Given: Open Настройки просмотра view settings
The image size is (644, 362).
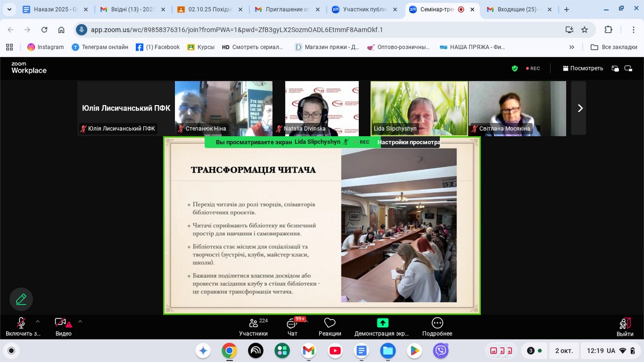Looking at the screenshot, I should tap(408, 142).
